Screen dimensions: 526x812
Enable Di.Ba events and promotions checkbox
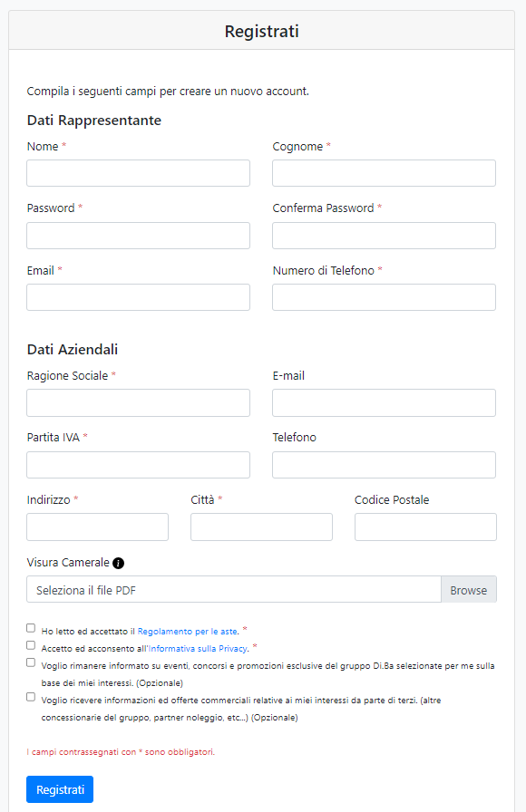(x=31, y=662)
